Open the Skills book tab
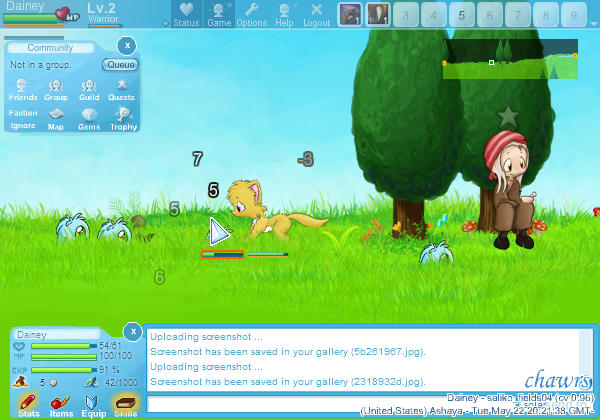 pyautogui.click(x=126, y=406)
